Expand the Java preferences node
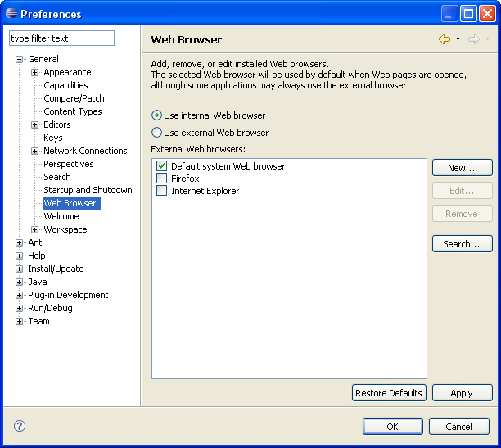The width and height of the screenshot is (501, 448). (19, 282)
